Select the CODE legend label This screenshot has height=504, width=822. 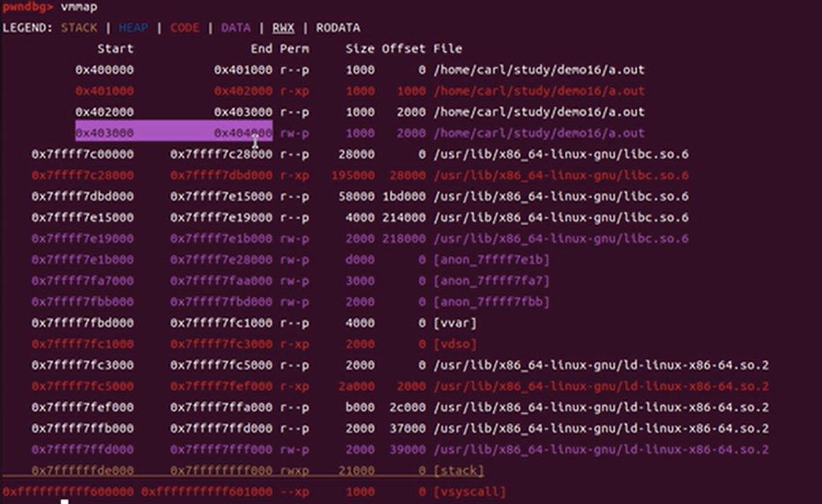click(x=185, y=28)
